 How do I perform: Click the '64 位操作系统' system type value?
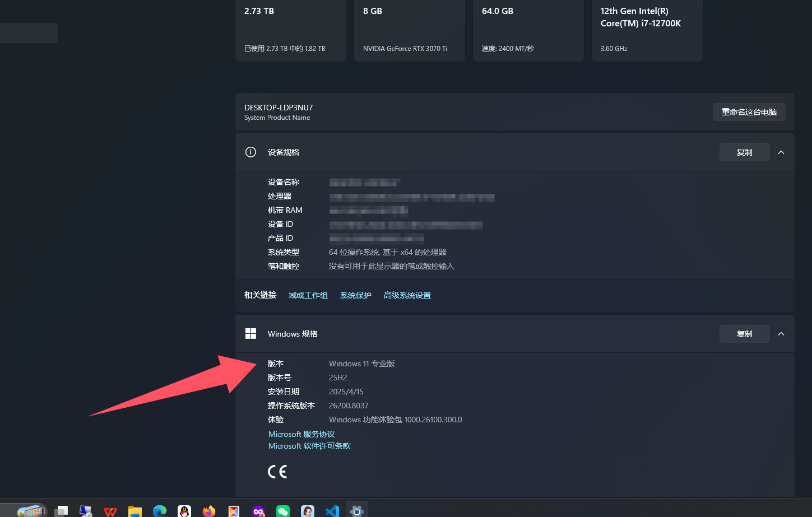click(x=388, y=252)
